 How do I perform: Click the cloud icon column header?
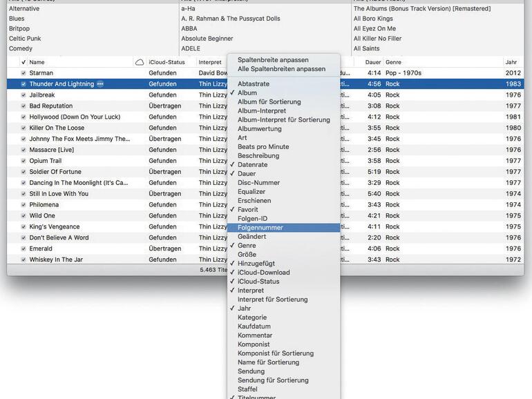[140, 62]
